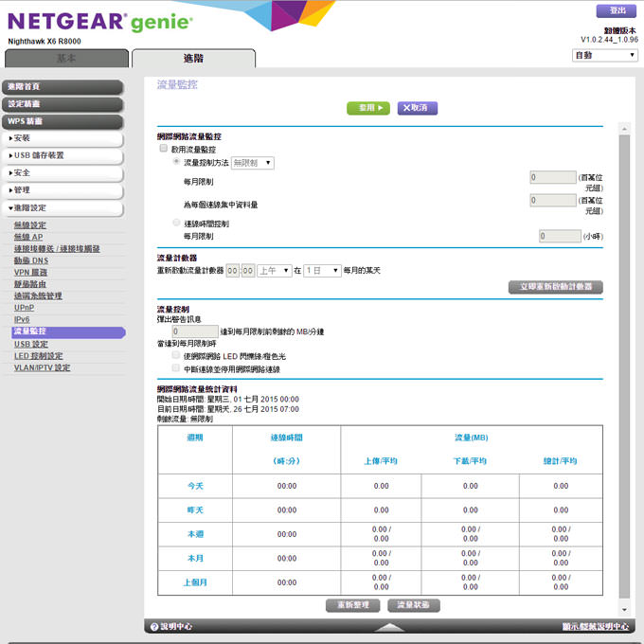Screen dimensions: 644x644
Task: Expand the 安裝 sidebar section
Action: pyautogui.click(x=63, y=138)
